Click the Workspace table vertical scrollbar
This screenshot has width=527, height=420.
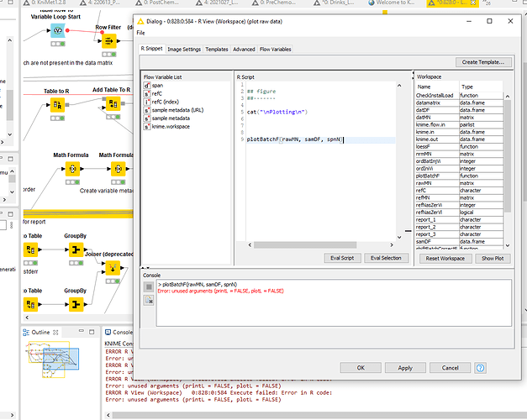[x=508, y=156]
